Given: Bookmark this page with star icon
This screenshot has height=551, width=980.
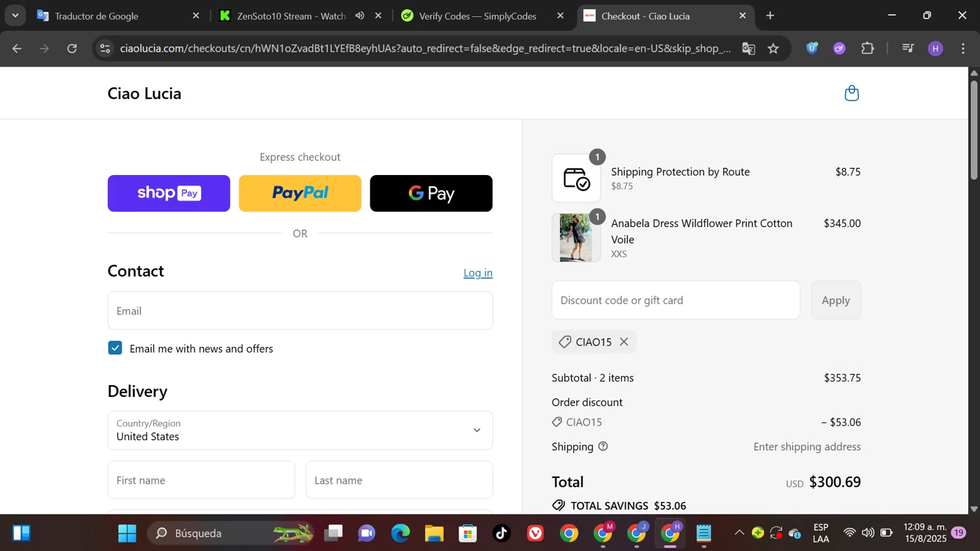Looking at the screenshot, I should tap(774, 48).
